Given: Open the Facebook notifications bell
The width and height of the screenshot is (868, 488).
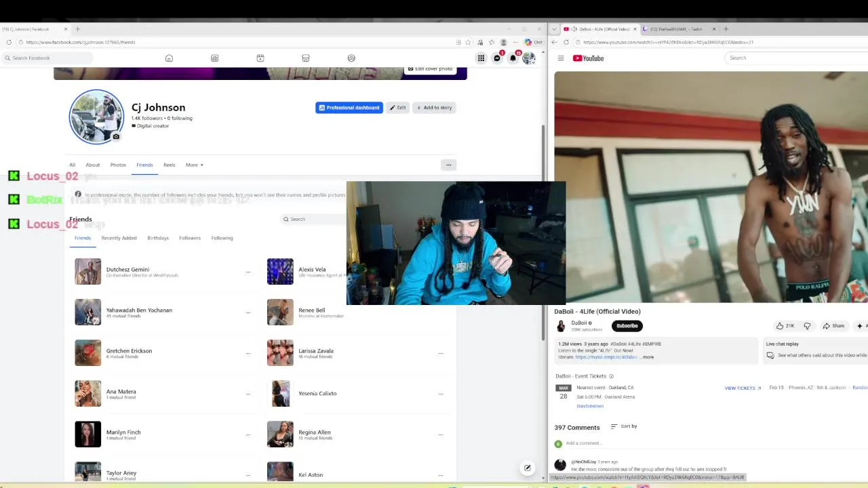Looking at the screenshot, I should click(x=513, y=58).
